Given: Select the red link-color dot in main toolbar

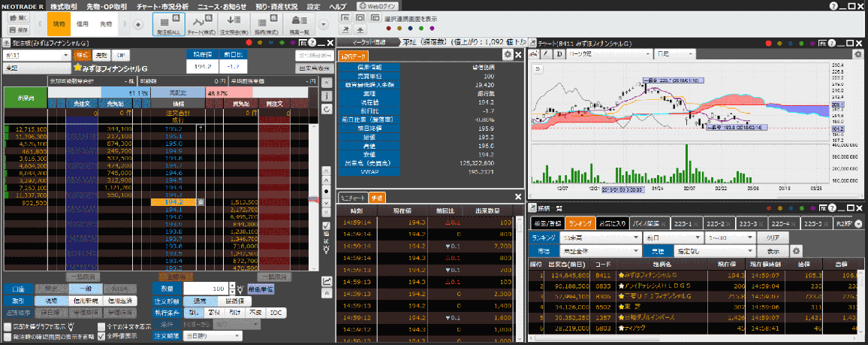Looking at the screenshot, I should coord(389,28).
